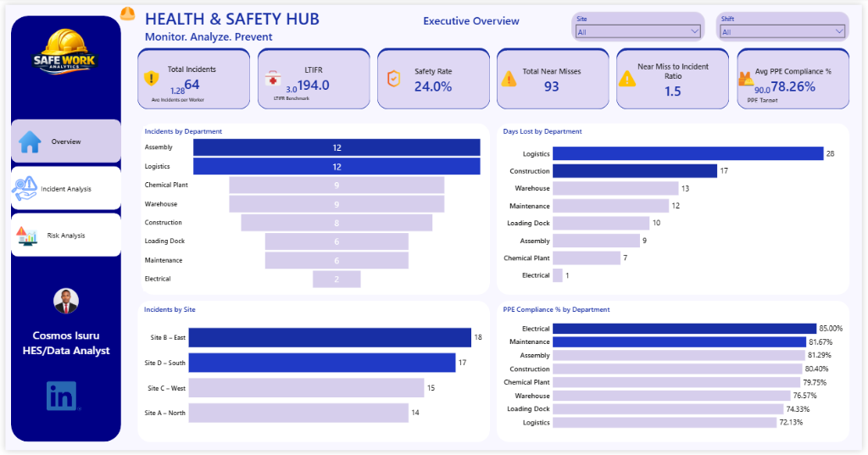868x455 pixels.
Task: Switch to the Risk Analysis page
Action: (x=66, y=236)
